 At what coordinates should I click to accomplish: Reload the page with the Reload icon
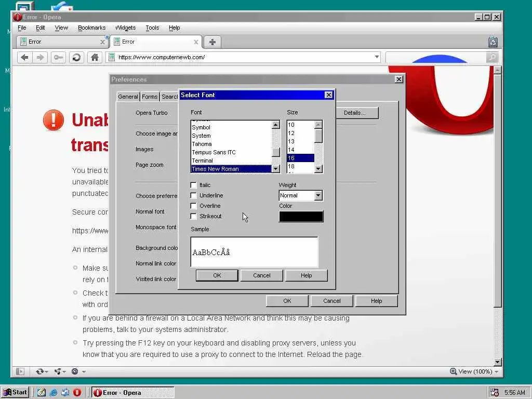pyautogui.click(x=77, y=57)
